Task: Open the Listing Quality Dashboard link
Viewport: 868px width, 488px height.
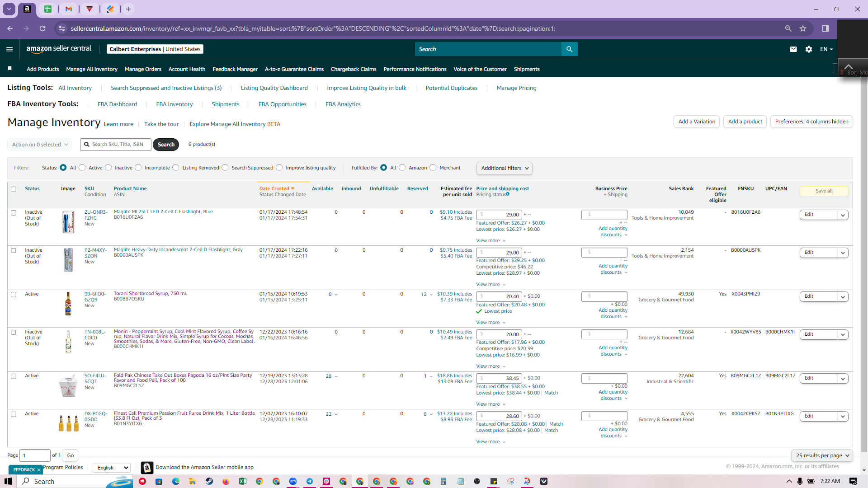Action: click(x=274, y=88)
